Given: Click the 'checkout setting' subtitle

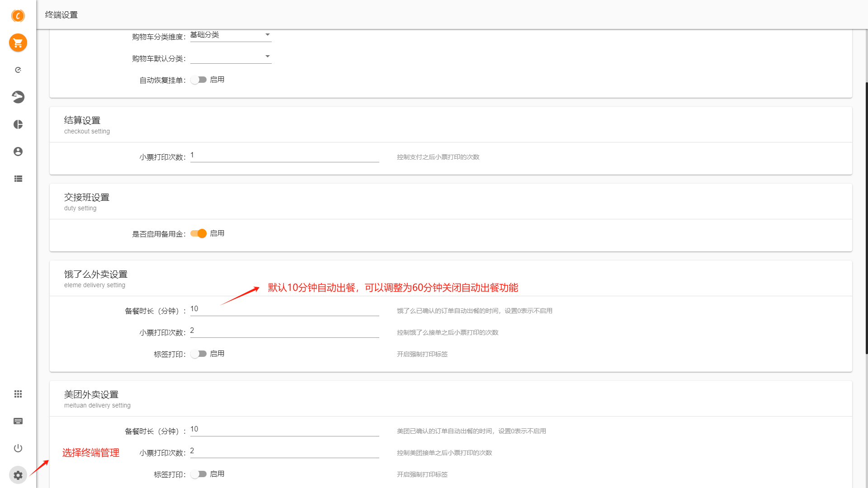Looking at the screenshot, I should tap(87, 132).
